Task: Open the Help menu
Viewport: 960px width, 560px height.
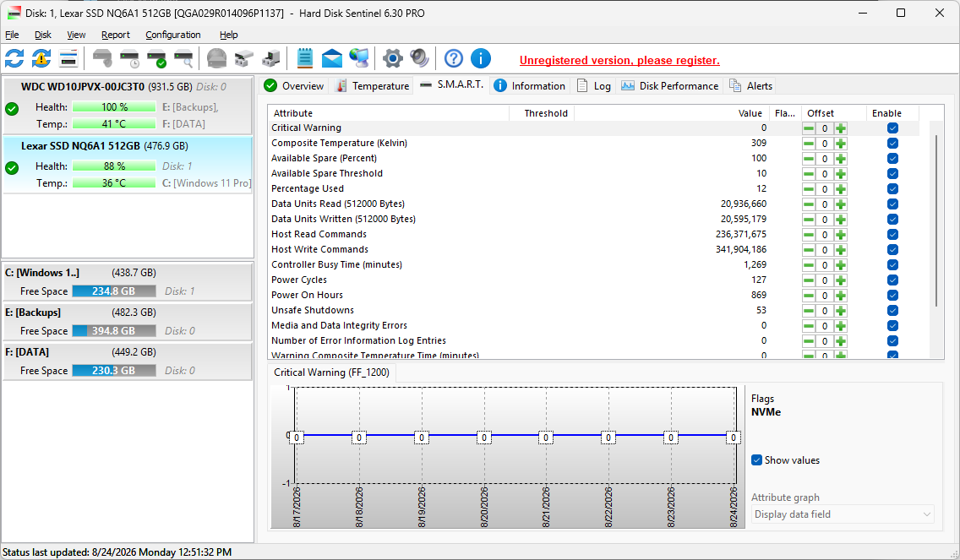Action: (x=228, y=35)
